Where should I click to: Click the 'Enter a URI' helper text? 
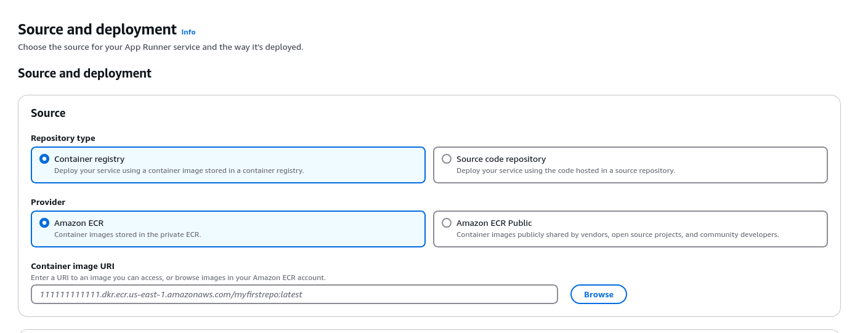point(178,278)
